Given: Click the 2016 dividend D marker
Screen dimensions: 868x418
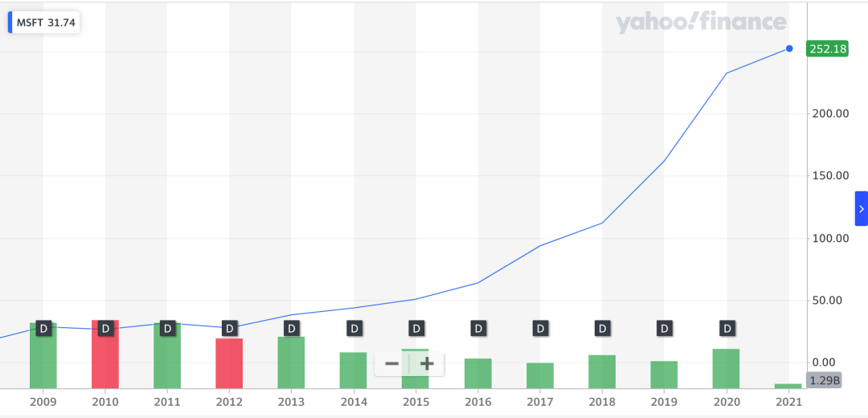Looking at the screenshot, I should tap(478, 328).
